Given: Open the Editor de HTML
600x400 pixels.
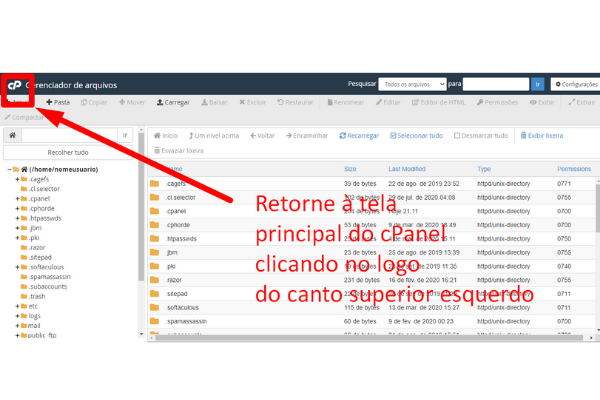Looking at the screenshot, I should [x=439, y=102].
